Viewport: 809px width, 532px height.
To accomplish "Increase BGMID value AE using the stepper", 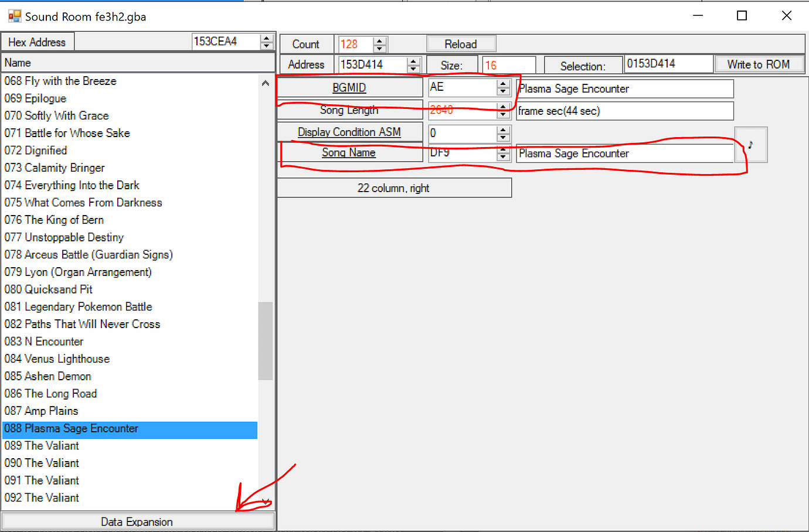I will [503, 84].
